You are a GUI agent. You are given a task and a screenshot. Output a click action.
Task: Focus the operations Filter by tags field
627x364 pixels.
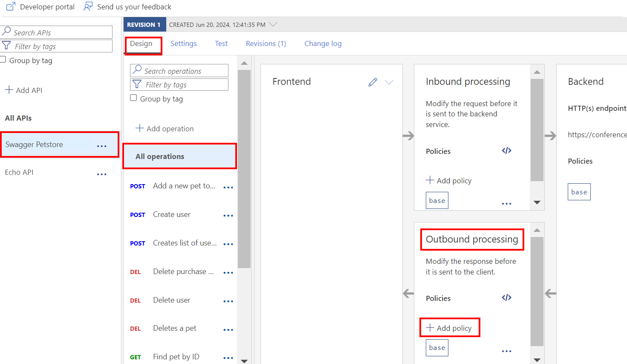pos(179,84)
